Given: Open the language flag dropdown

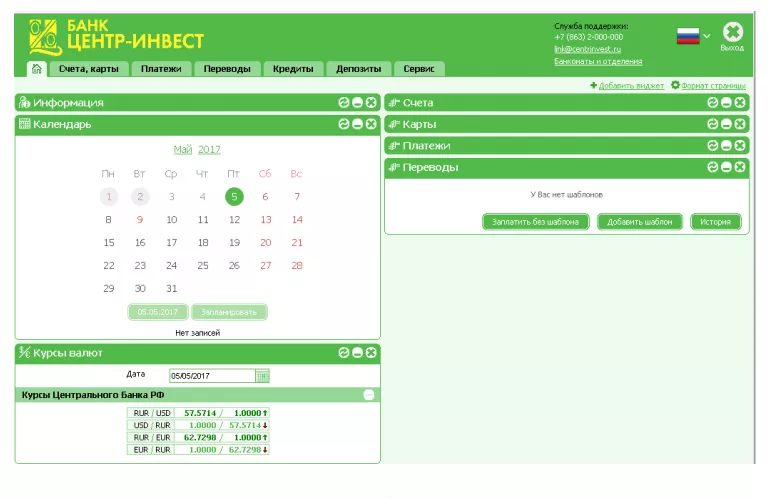Looking at the screenshot, I should tap(694, 36).
